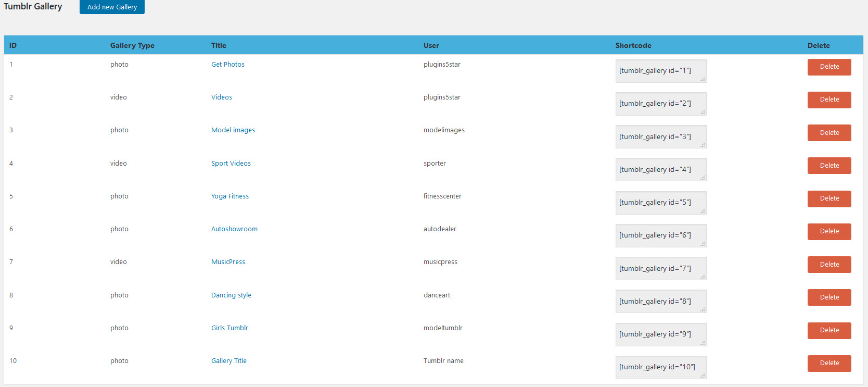Select the shortcode field with id="6"
Screen dimensions: 868x387
(x=661, y=235)
